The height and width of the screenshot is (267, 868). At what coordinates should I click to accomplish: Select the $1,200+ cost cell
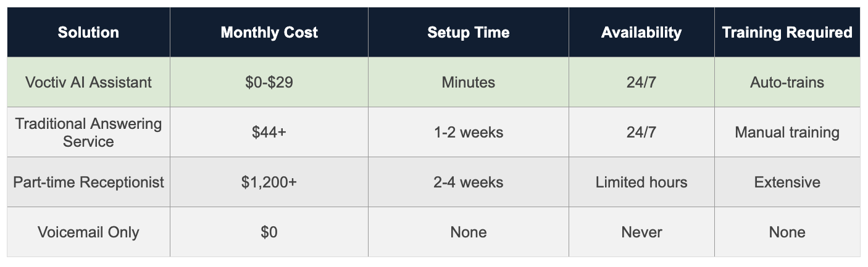tap(269, 182)
